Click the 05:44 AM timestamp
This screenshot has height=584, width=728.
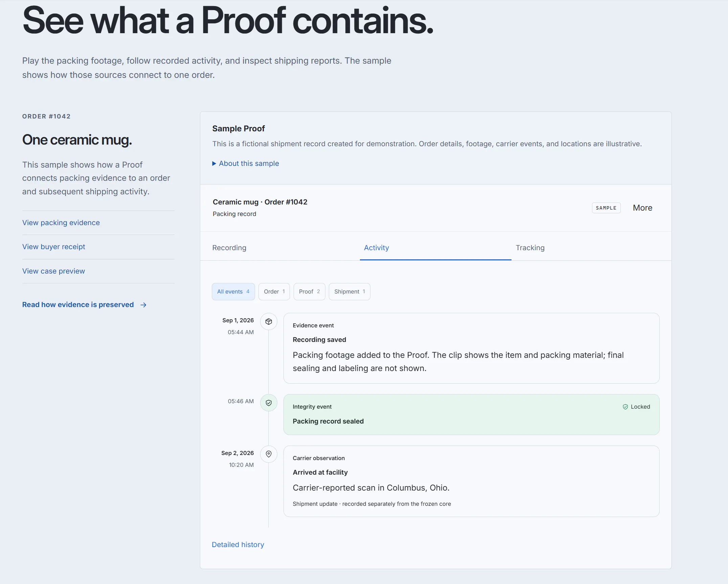click(x=241, y=332)
